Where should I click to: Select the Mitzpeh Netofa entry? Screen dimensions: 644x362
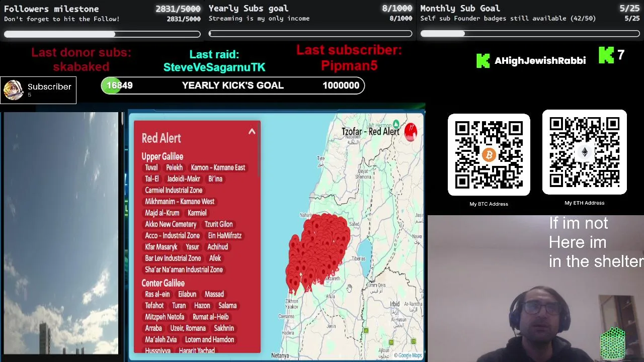click(165, 317)
